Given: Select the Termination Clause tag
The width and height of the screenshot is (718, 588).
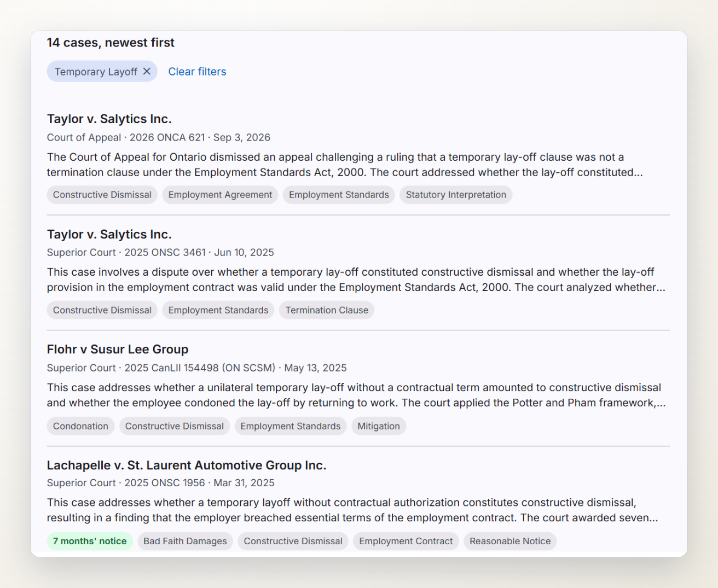Looking at the screenshot, I should (327, 310).
